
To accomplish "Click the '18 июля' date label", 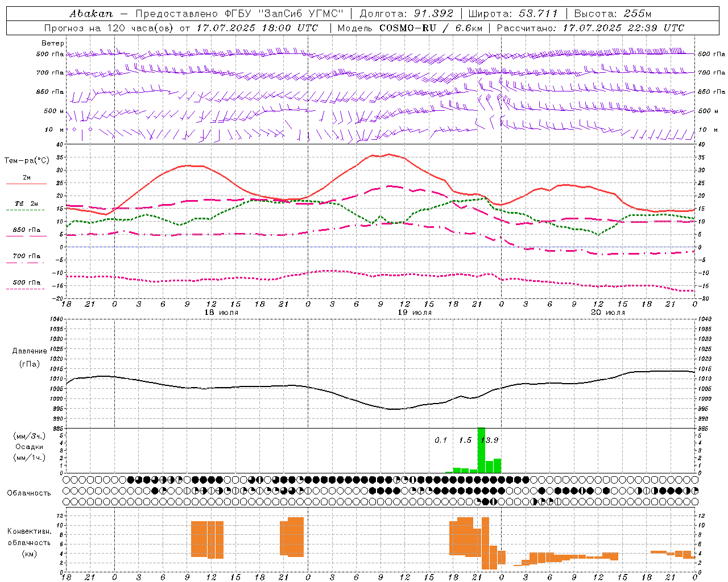I will point(221,313).
